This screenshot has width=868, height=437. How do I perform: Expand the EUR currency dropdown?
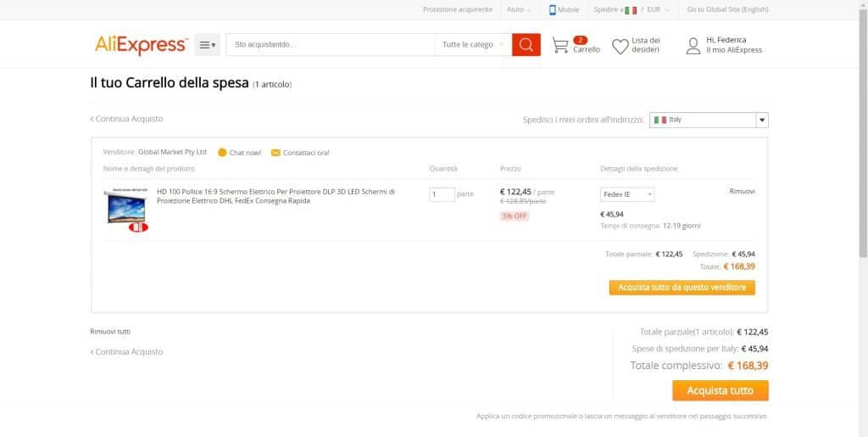pos(658,9)
